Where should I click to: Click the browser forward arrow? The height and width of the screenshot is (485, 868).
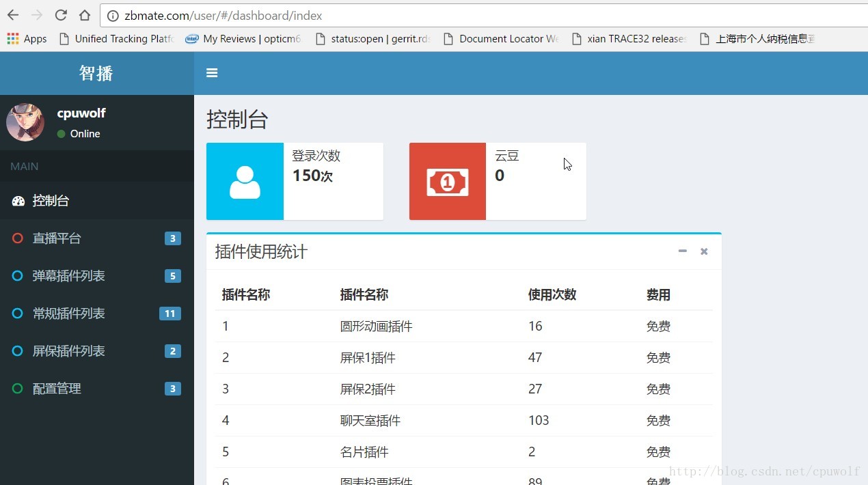click(37, 15)
